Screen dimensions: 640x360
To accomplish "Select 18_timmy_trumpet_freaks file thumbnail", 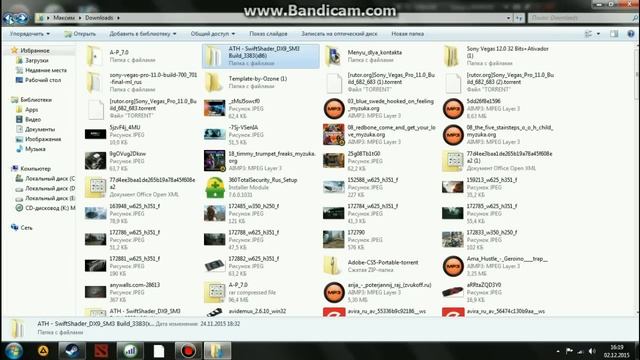I will coord(215,161).
